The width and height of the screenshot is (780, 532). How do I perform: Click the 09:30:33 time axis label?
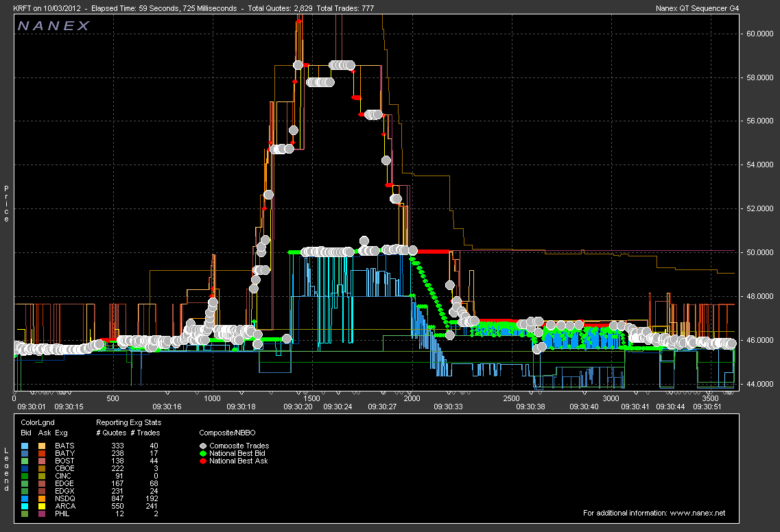click(x=448, y=407)
